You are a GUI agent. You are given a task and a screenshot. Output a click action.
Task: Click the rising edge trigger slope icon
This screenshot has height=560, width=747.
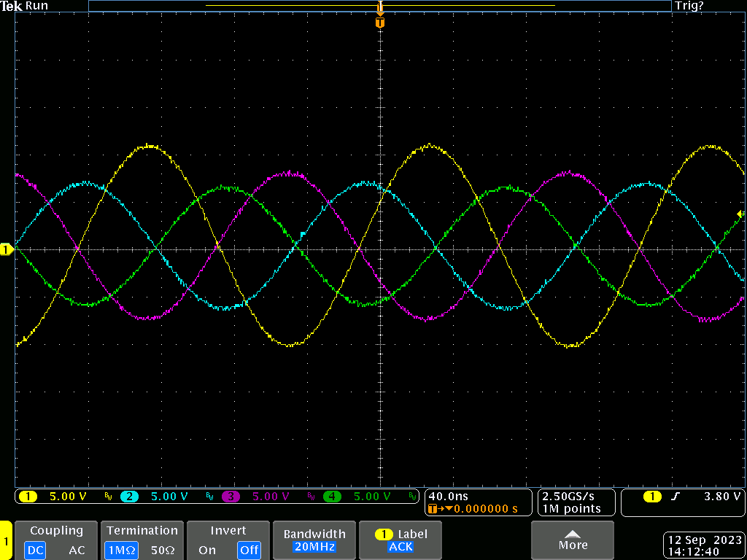pos(675,497)
